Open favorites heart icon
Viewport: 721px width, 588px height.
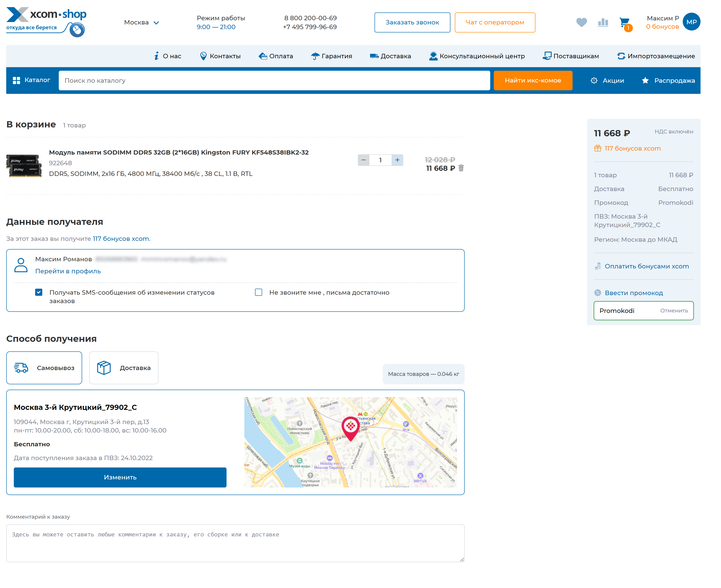581,22
